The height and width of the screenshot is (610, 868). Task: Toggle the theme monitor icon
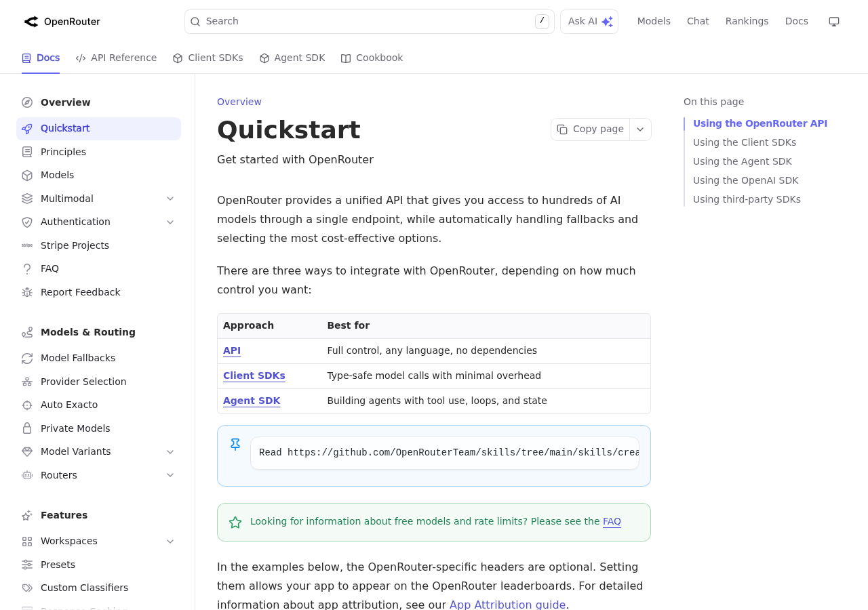click(834, 22)
